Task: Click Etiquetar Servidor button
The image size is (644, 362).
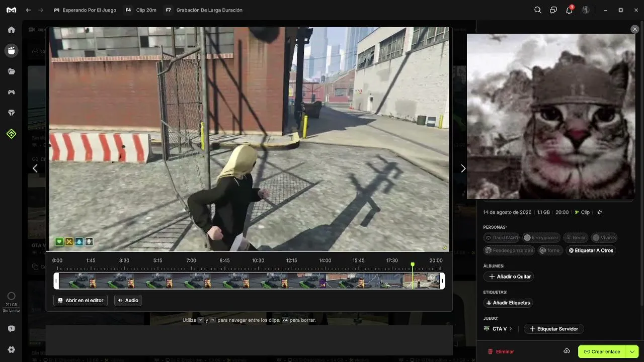Action: point(554,329)
